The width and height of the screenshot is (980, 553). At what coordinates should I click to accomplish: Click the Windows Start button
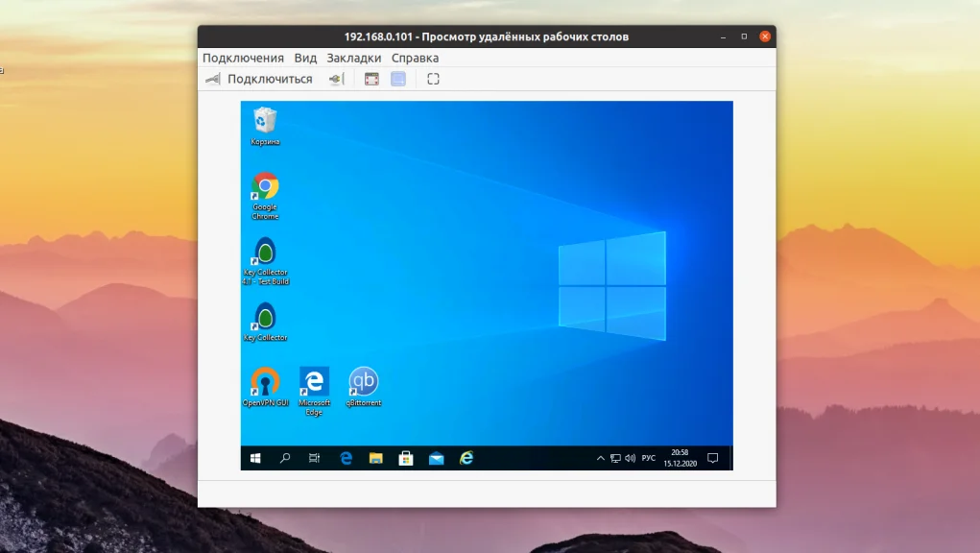click(x=253, y=459)
